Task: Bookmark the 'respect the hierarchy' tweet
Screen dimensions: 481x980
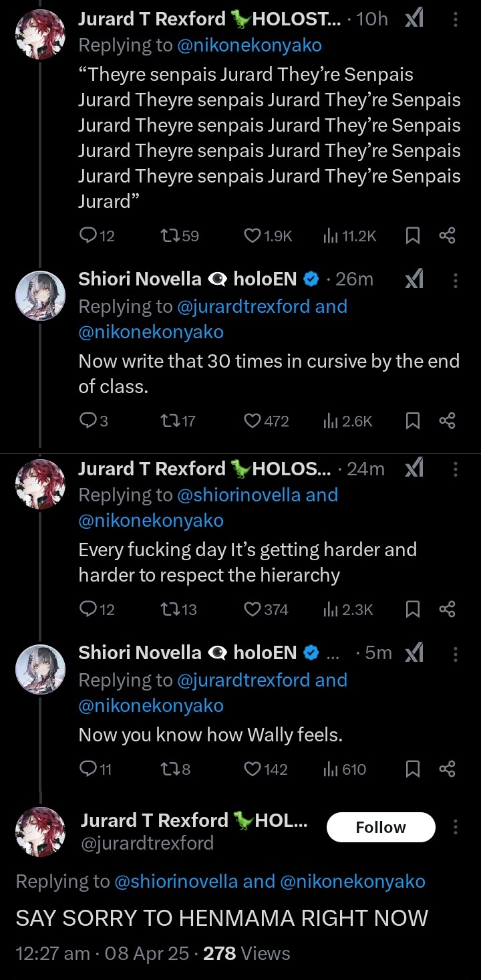Action: point(414,609)
